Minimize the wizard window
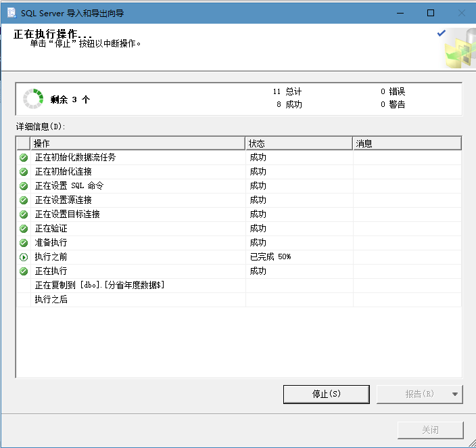 [400, 13]
